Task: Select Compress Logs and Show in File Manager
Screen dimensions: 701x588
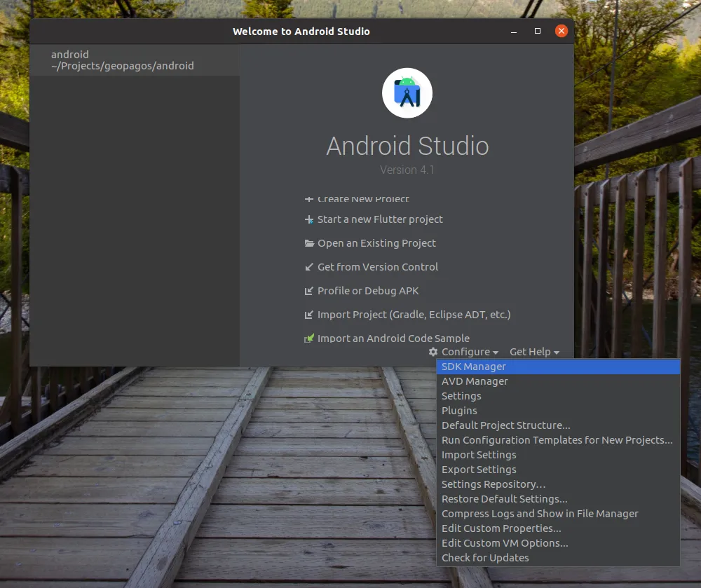Action: [558, 514]
